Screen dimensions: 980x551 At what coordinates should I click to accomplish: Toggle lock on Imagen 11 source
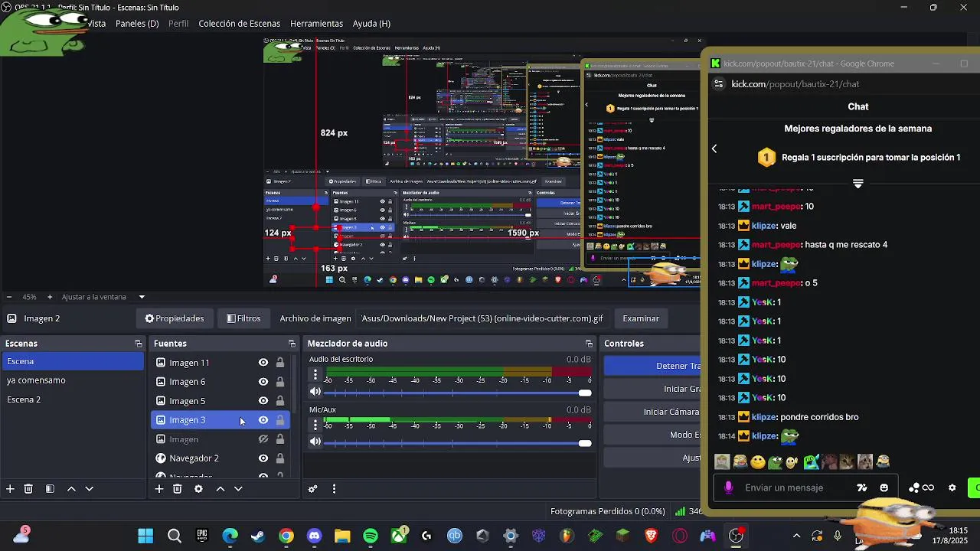tap(280, 363)
